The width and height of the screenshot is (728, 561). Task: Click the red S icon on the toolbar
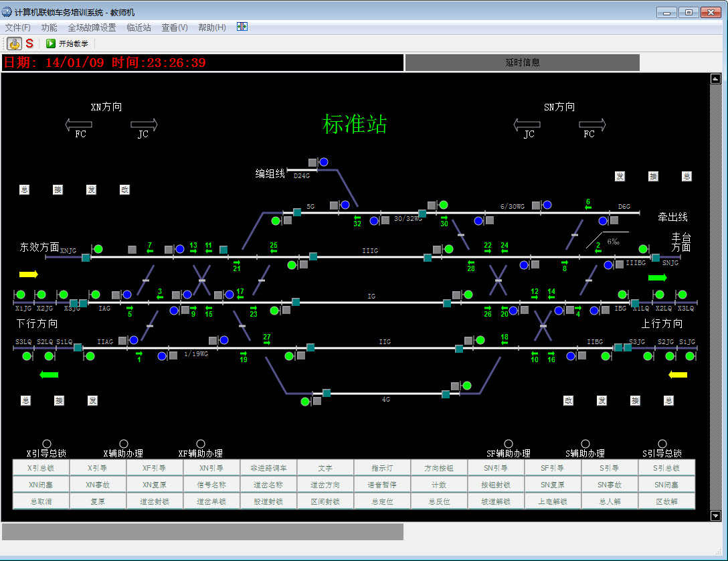click(28, 43)
